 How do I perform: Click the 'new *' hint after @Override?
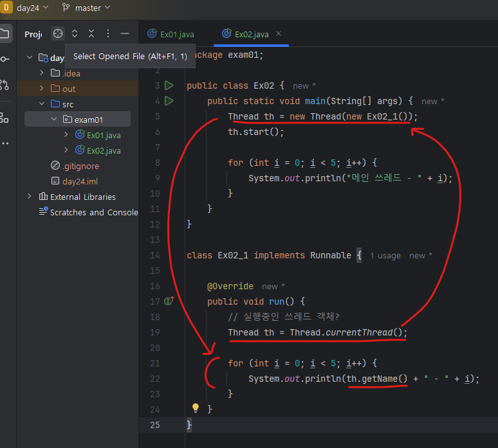(x=273, y=287)
